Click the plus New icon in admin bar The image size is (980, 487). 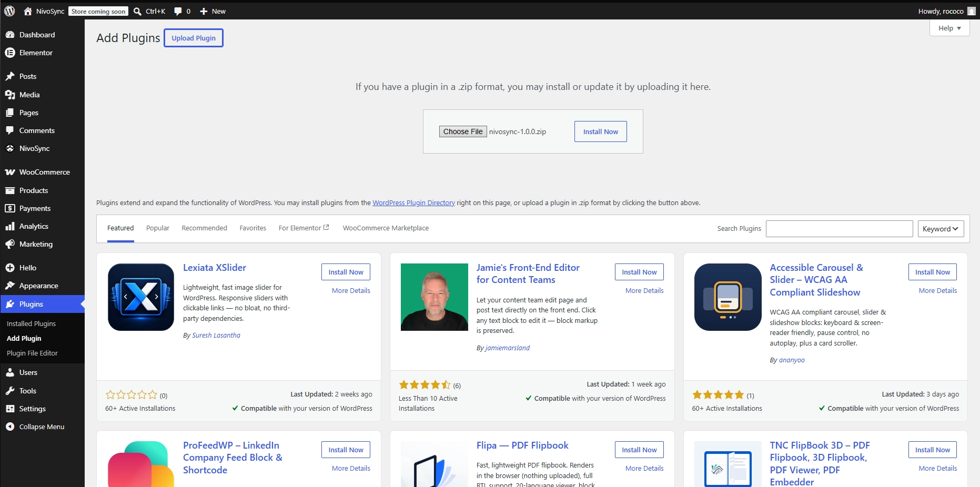204,11
